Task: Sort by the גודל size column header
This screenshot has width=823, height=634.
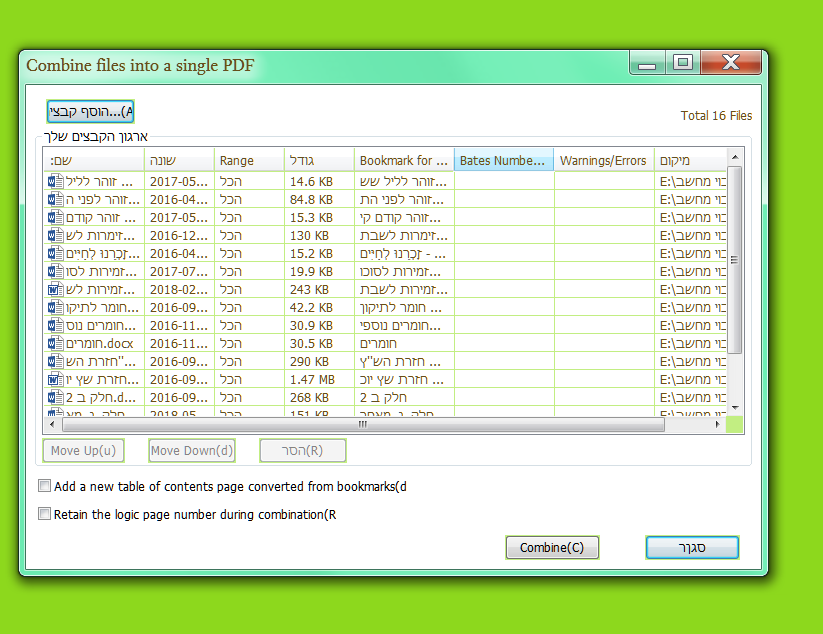Action: coord(320,160)
